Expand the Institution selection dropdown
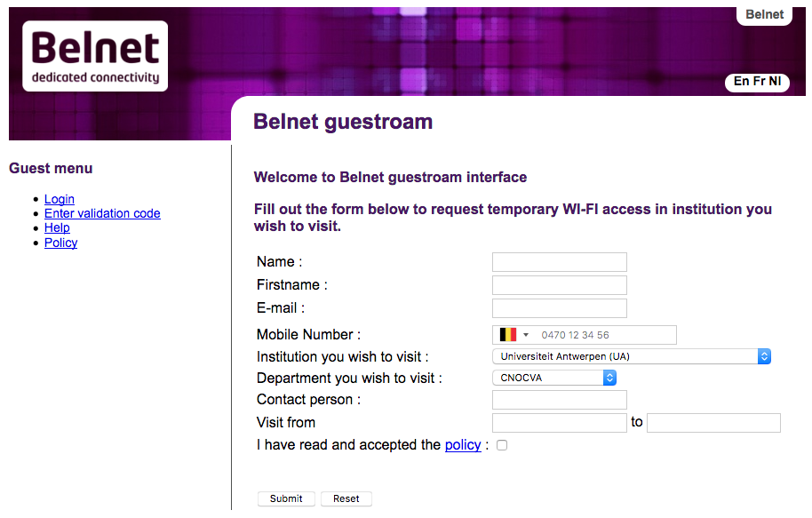 pos(632,356)
